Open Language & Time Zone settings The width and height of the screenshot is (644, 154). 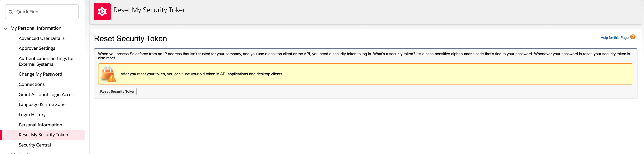click(42, 104)
